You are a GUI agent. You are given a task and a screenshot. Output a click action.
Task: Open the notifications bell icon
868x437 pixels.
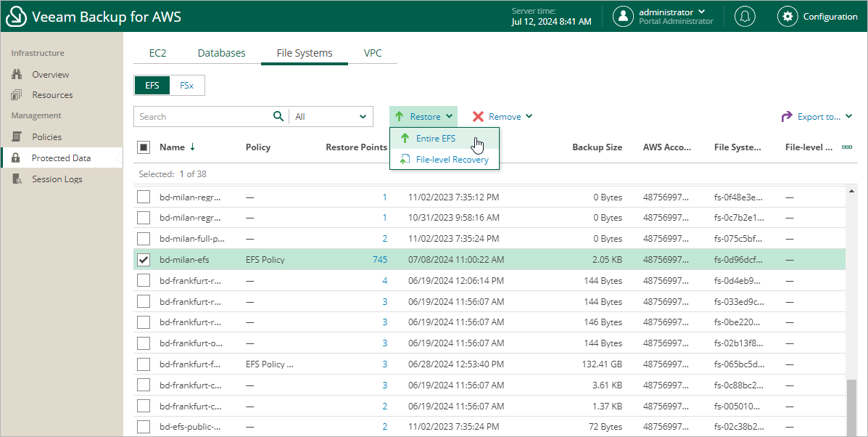coord(745,17)
